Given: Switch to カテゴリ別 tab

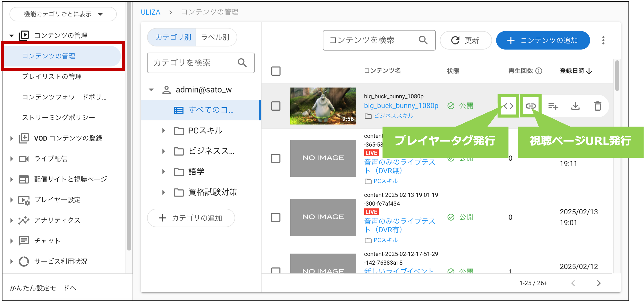Looking at the screenshot, I should click(172, 37).
